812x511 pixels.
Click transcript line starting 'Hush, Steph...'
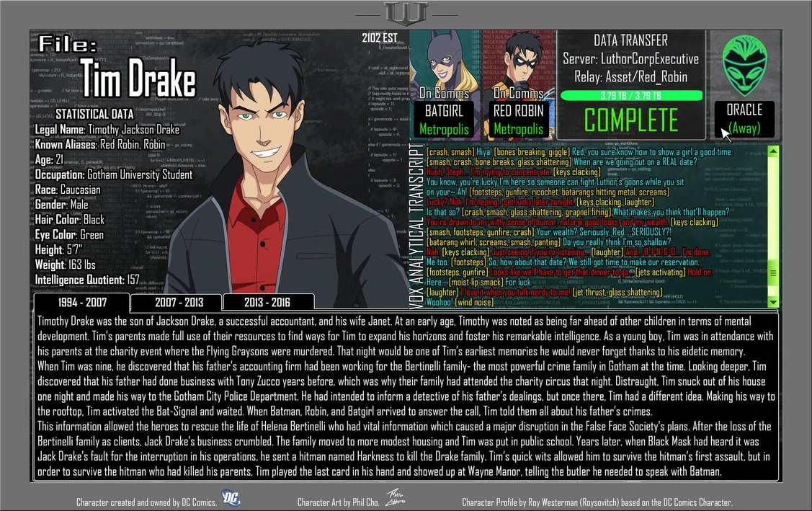[x=514, y=172]
